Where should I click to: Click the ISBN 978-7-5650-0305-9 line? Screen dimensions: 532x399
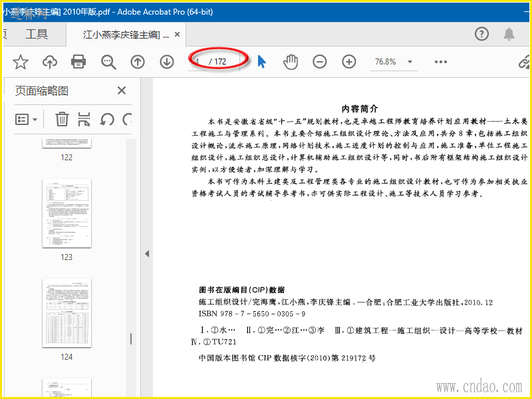(x=252, y=314)
